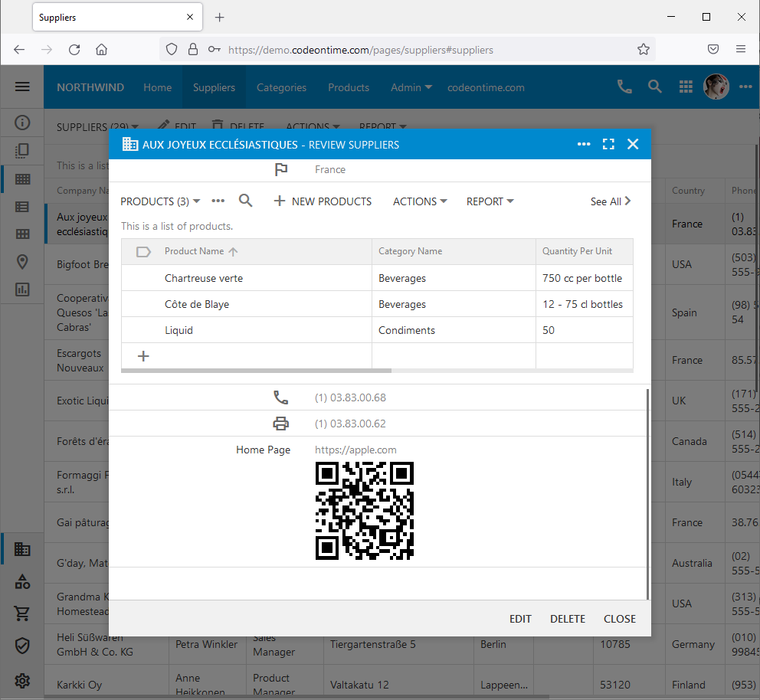This screenshot has width=760, height=700.
Task: Open the search icon in the Products section
Action: pyautogui.click(x=245, y=201)
